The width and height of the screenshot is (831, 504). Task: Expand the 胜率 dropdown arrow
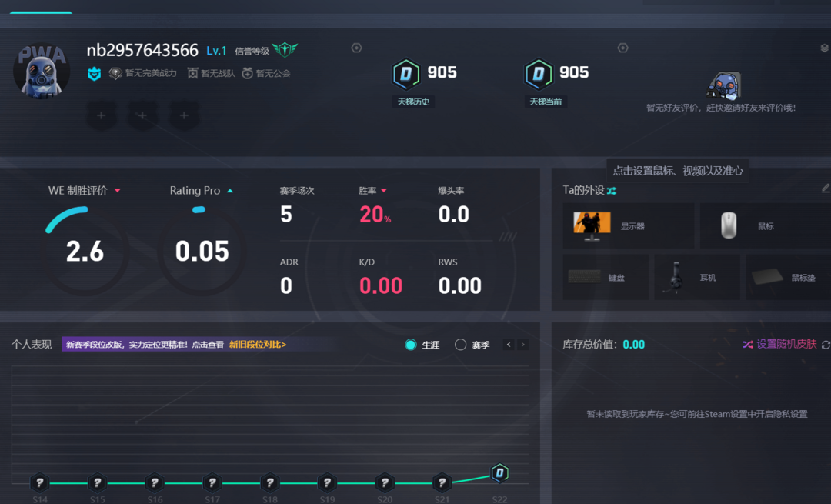click(384, 190)
